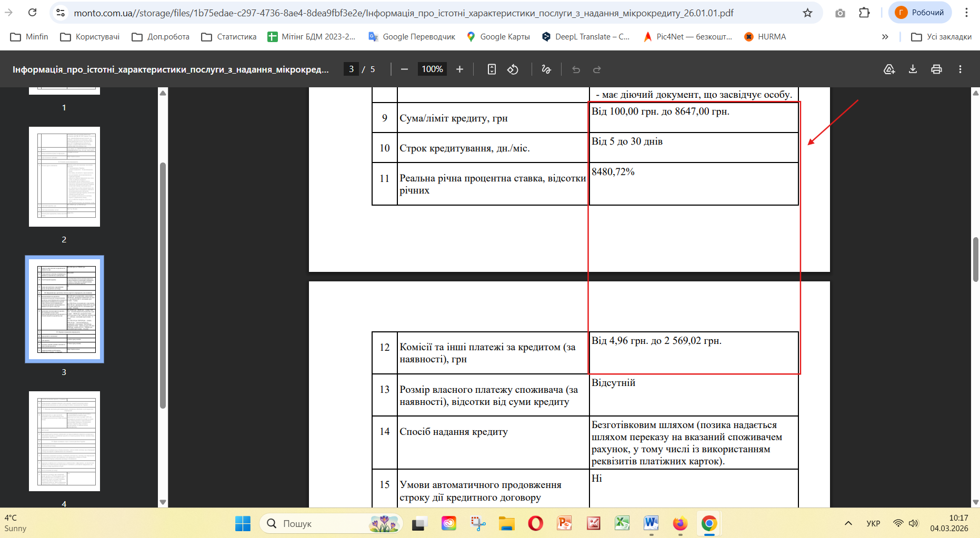This screenshot has width=980, height=538.
Task: Click thumbnail sidebar scroll down arrow
Action: [x=163, y=502]
